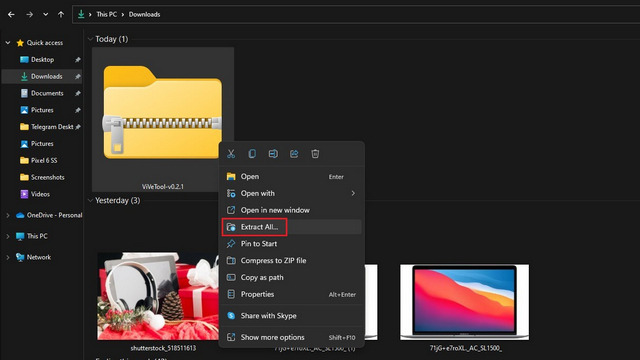Screen dimensions: 640x360
Task: Choose Open in context menu
Action: (291, 176)
